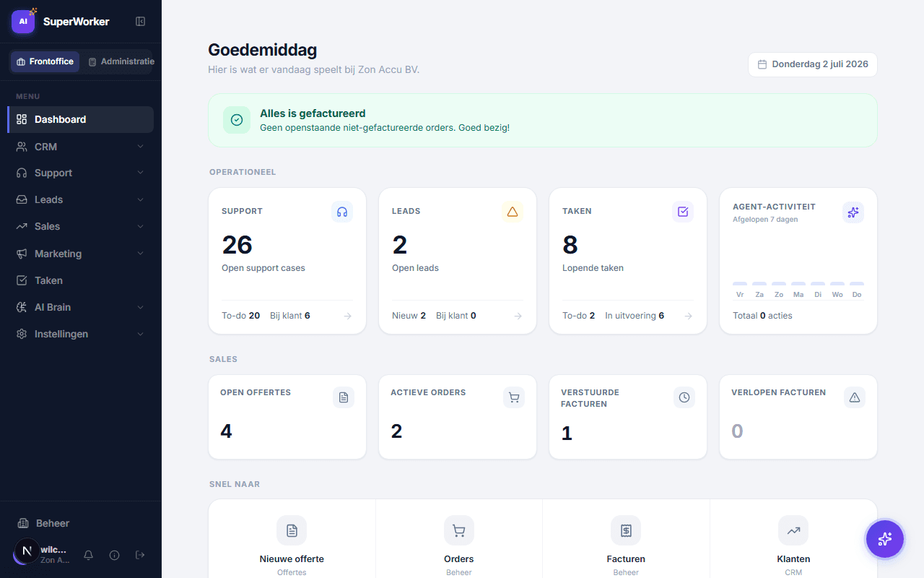The height and width of the screenshot is (578, 924).
Task: Log out via the exit icon
Action: [140, 555]
